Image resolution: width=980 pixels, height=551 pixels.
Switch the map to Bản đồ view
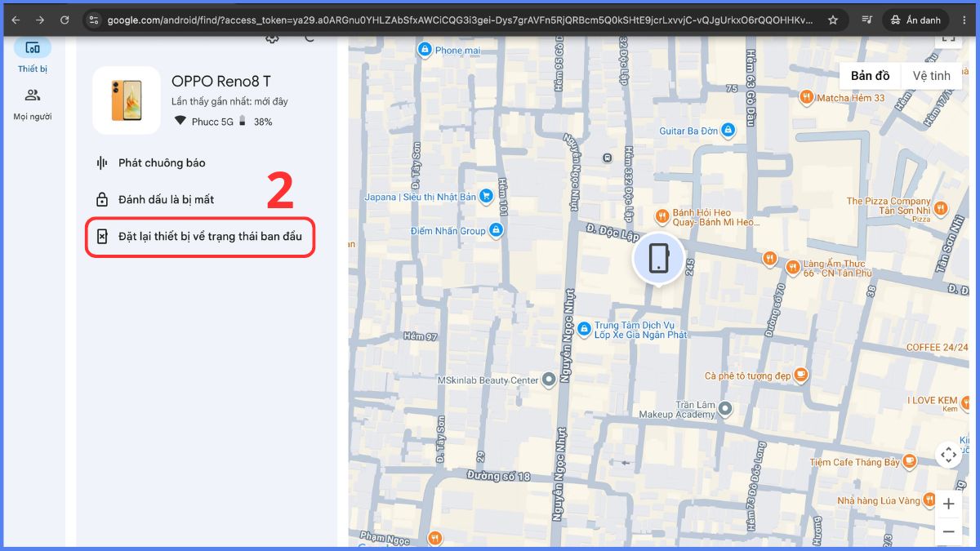[870, 76]
